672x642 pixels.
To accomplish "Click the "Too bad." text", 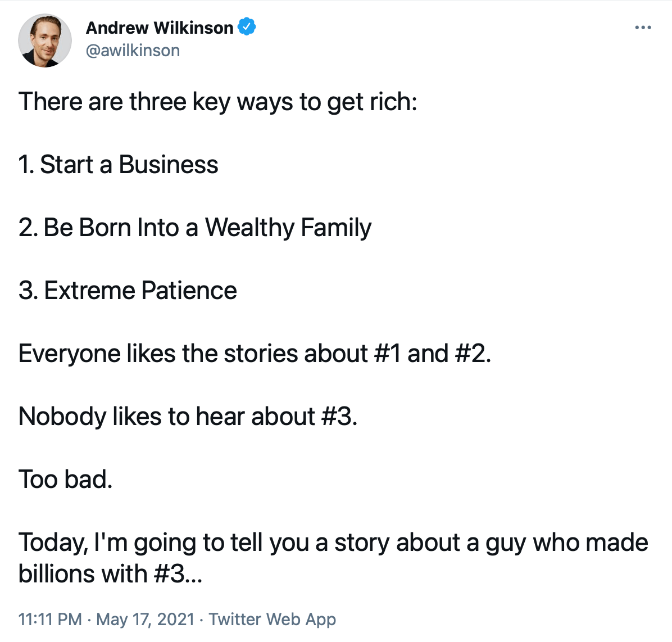I will pos(65,480).
